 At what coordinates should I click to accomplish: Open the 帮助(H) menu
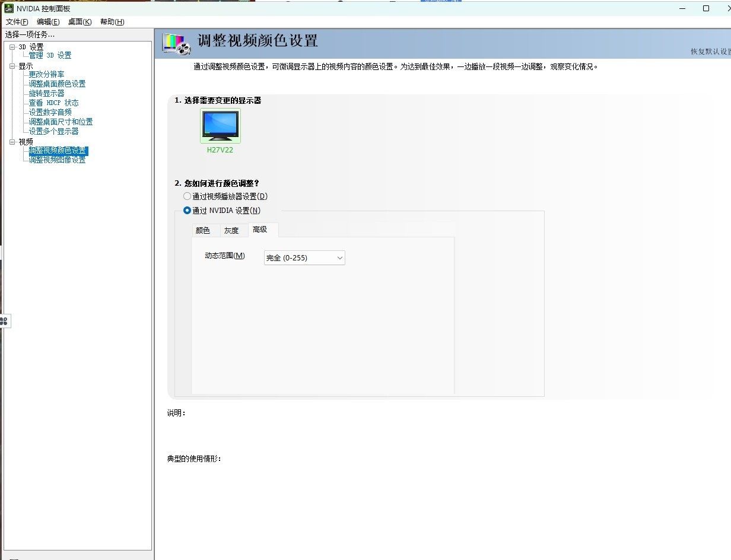click(x=112, y=22)
